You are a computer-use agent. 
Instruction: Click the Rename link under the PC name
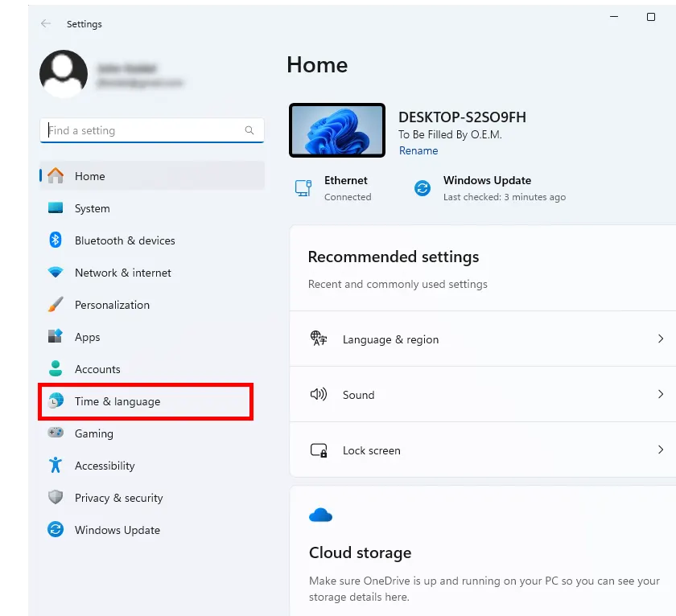point(418,151)
